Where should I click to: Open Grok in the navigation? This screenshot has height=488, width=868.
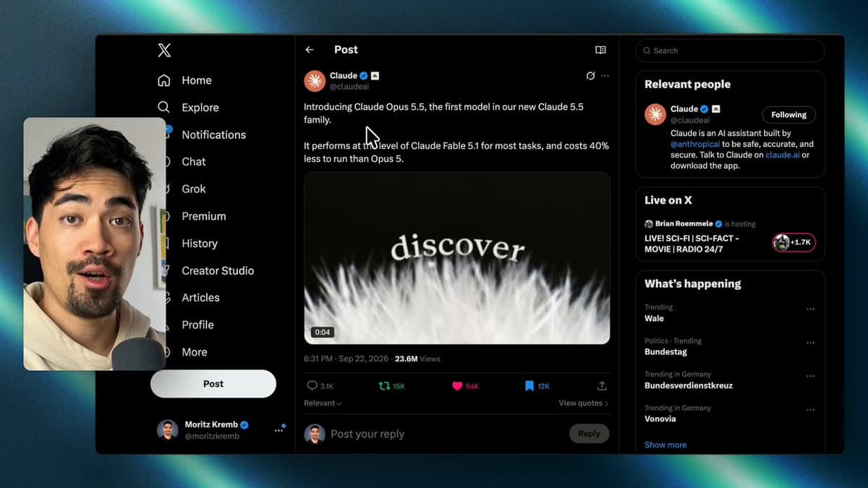(x=194, y=189)
